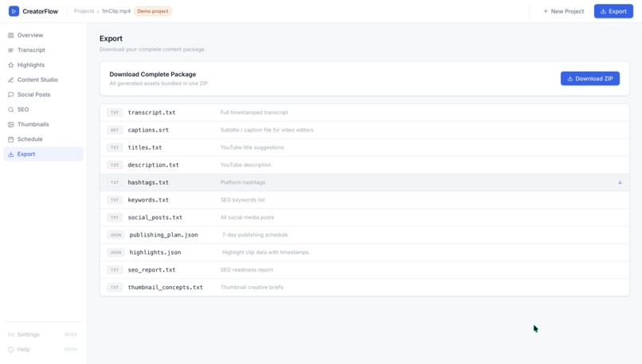Click the Schedule calendar icon
This screenshot has height=364, width=642.
pyautogui.click(x=10, y=139)
